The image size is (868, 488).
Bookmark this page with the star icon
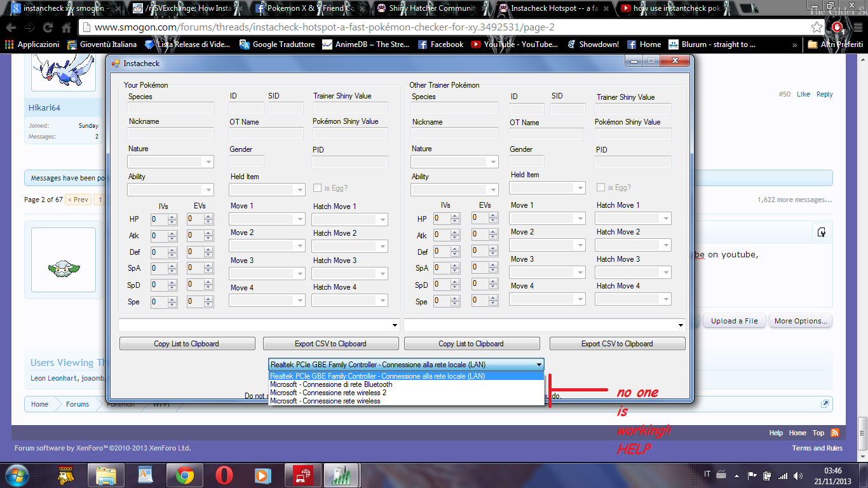[x=817, y=27]
